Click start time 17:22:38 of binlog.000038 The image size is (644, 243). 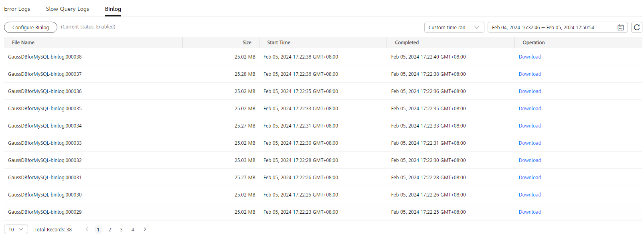pyautogui.click(x=301, y=57)
